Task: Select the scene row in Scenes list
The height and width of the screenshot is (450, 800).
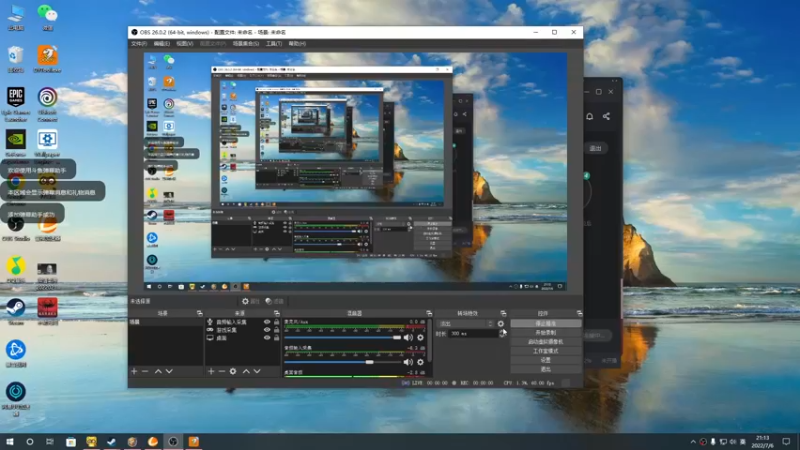Action: tap(165, 322)
